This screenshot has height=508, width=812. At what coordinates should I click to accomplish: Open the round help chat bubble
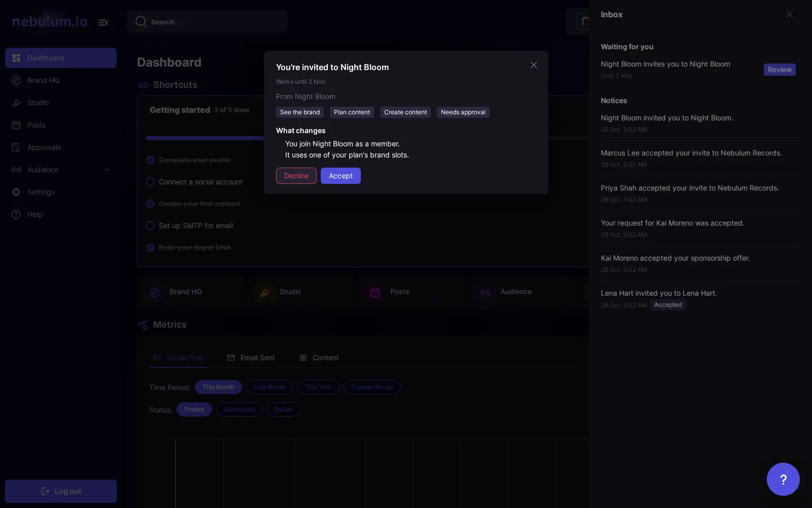pyautogui.click(x=783, y=479)
